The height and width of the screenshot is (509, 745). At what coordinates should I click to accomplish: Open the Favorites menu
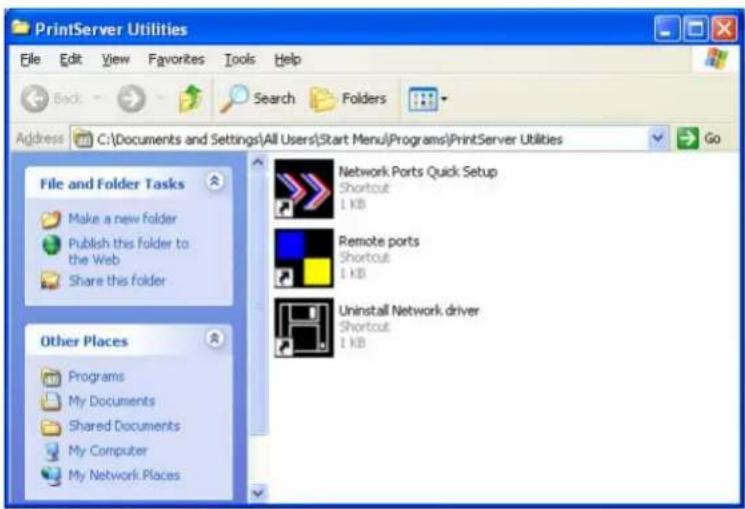pyautogui.click(x=176, y=59)
